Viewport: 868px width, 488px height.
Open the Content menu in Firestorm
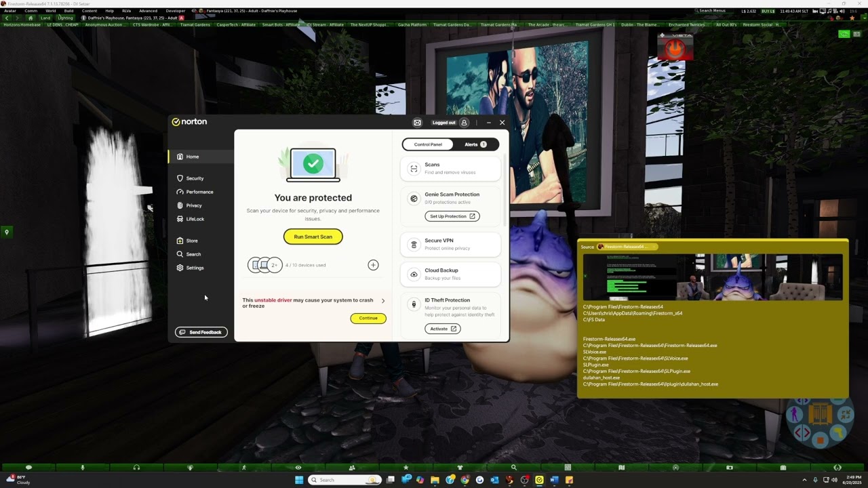pos(89,11)
